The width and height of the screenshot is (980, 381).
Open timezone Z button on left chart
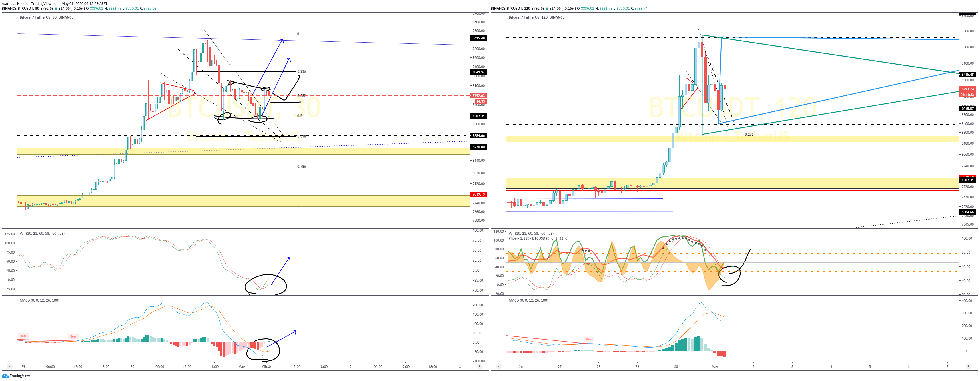(x=9, y=366)
